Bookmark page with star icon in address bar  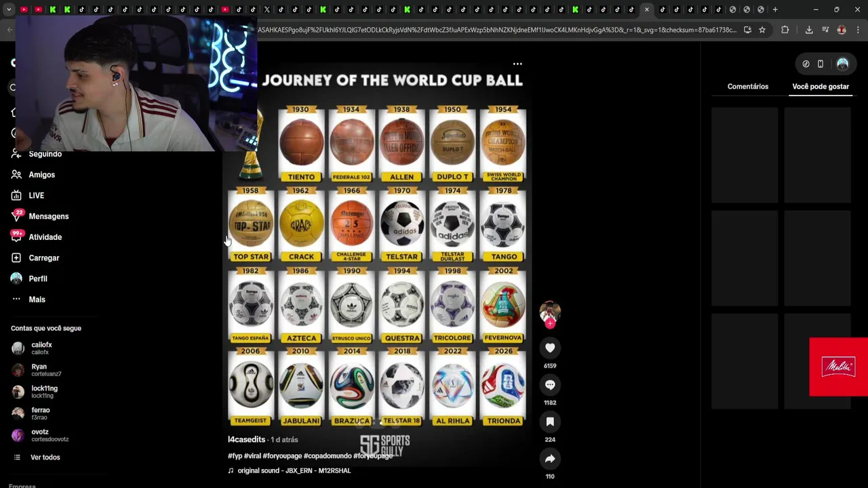[762, 30]
